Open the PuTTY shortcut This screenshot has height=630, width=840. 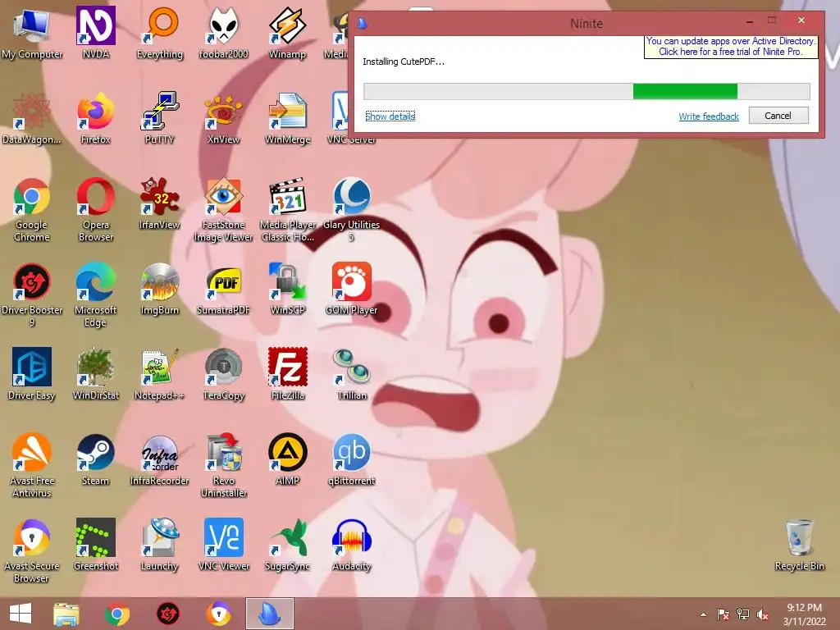coord(160,118)
